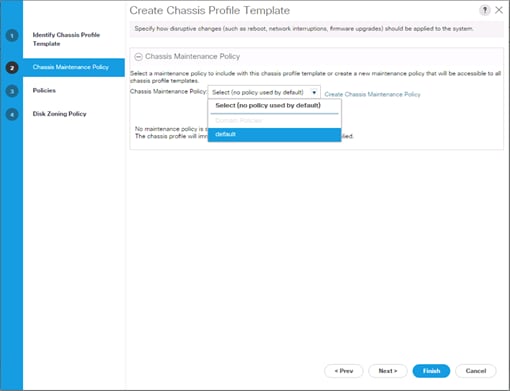Open the Chassis Maintenance Policy combo box

264,92
